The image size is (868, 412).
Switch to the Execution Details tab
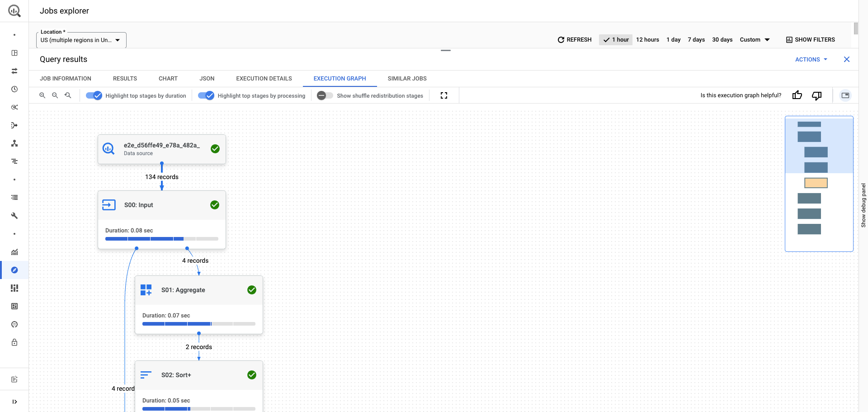[264, 79]
